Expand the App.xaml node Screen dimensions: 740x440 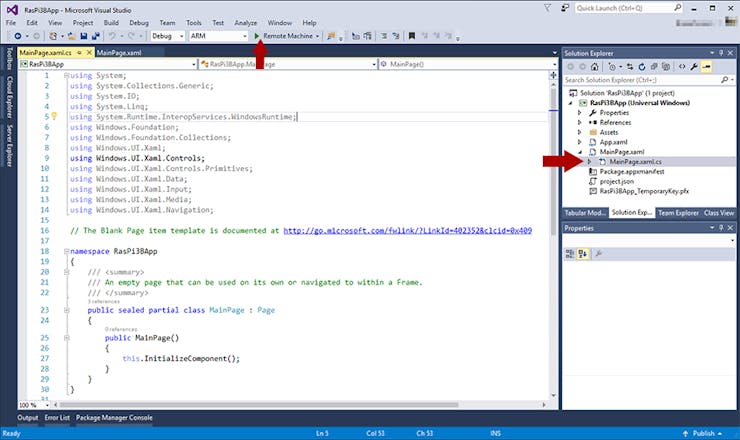[580, 142]
